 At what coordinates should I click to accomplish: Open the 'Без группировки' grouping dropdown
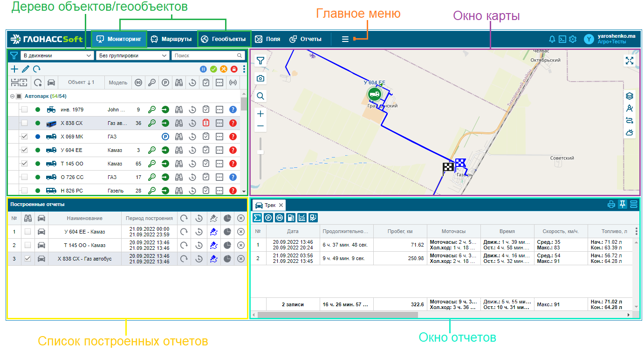tap(133, 55)
